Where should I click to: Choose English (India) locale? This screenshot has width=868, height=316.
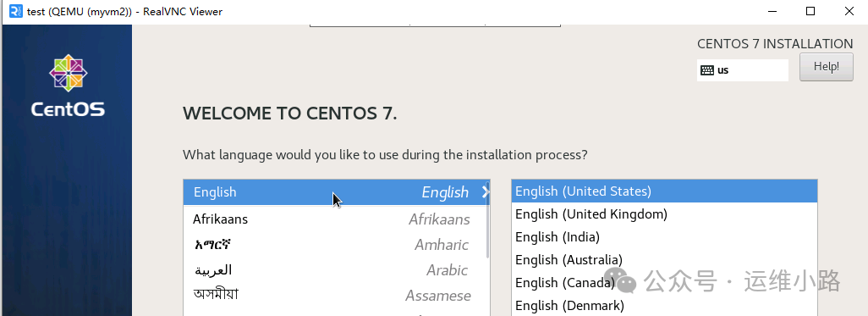click(664, 236)
